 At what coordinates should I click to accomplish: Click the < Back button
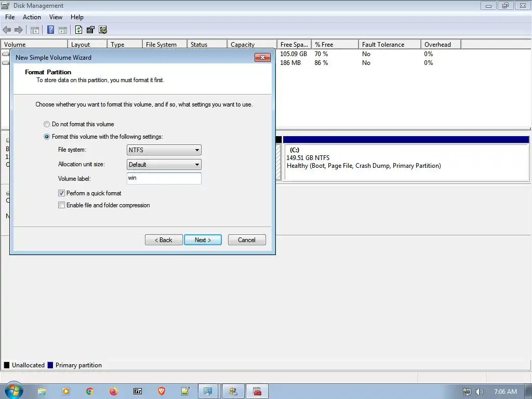pos(164,240)
